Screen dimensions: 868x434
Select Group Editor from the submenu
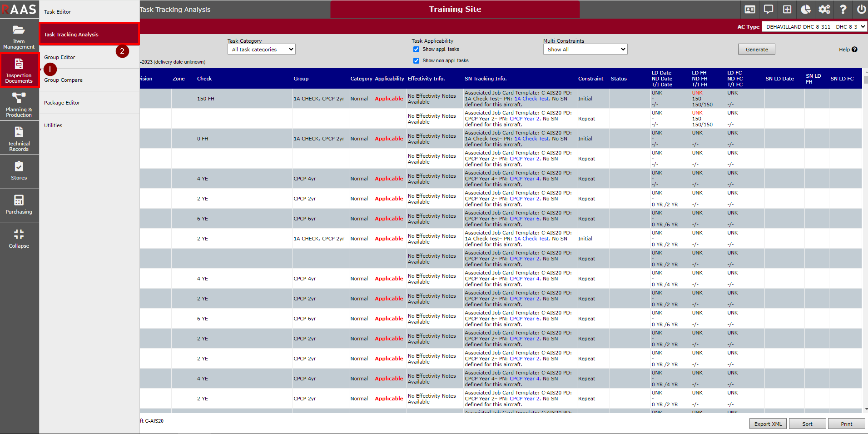pos(60,57)
